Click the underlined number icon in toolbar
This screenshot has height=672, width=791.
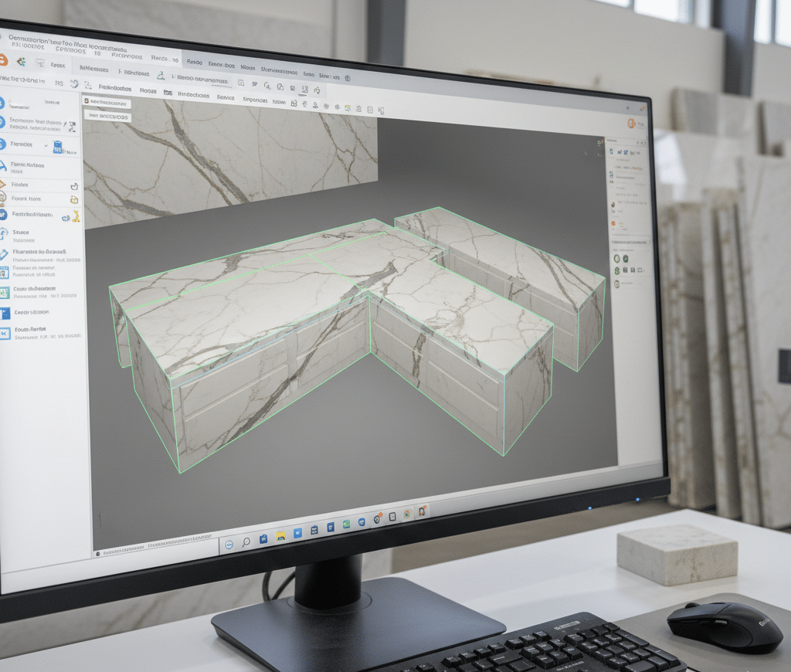pos(304,90)
